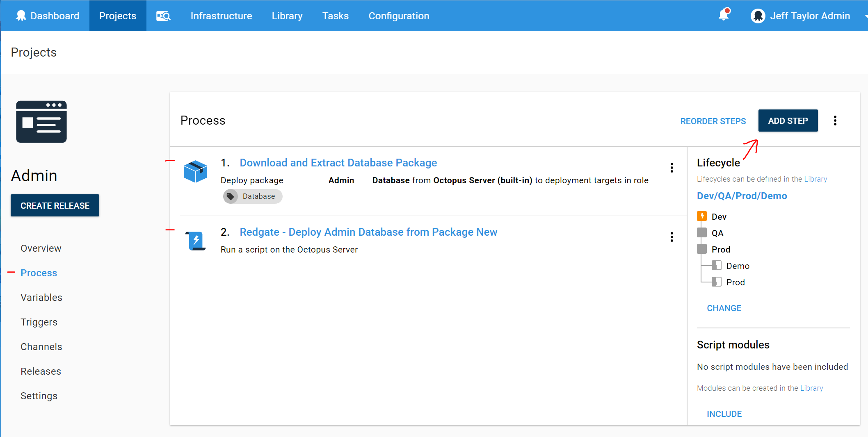The width and height of the screenshot is (868, 437).
Task: Open the Dev/QA/Prod/Demo lifecycle link
Action: tap(742, 196)
